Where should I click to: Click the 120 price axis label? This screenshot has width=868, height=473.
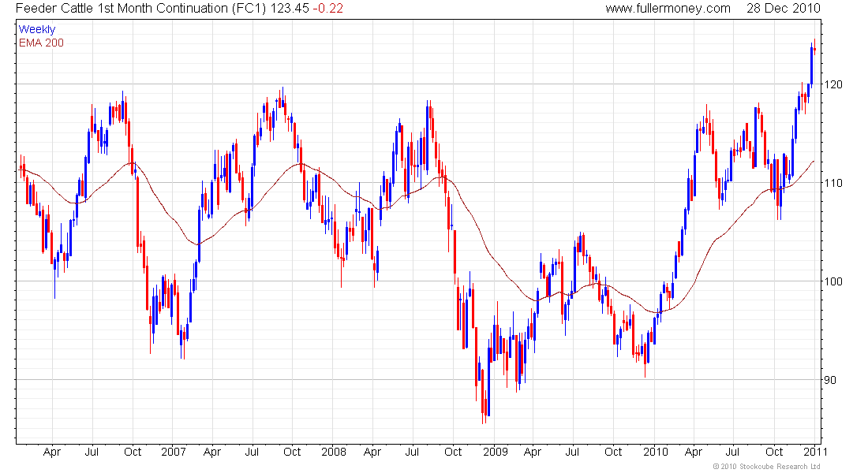click(833, 84)
